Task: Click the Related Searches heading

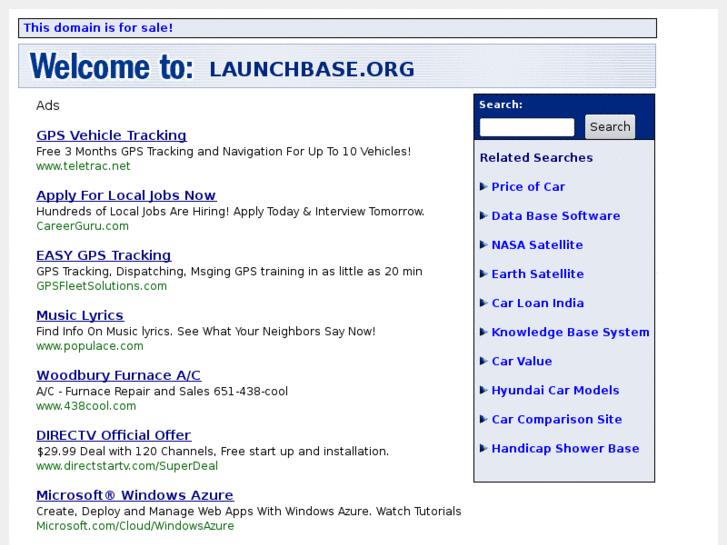Action: 536,158
